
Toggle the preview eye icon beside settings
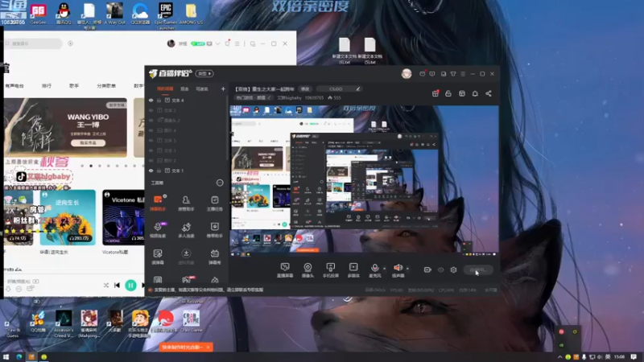(440, 269)
